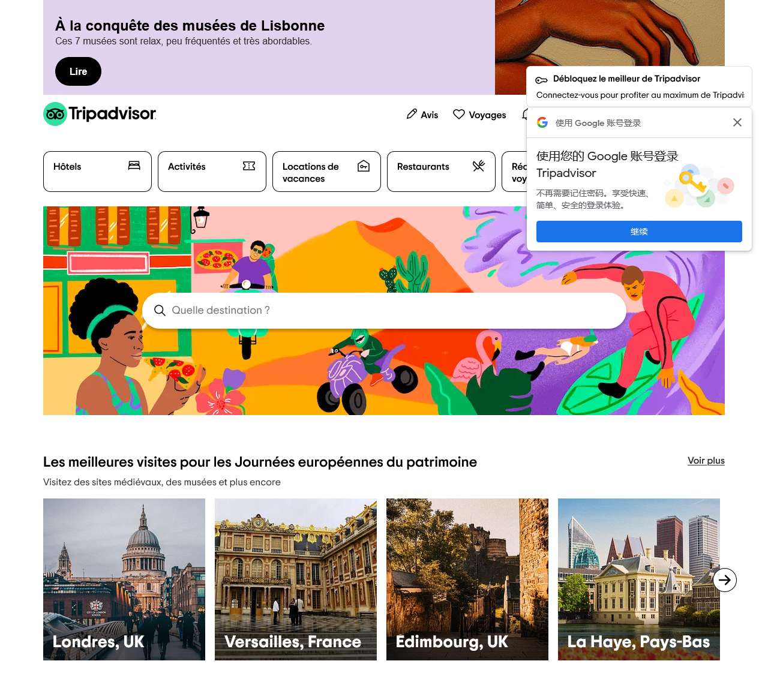Click the heart icon beside Voyages
768x700 pixels.
459,114
